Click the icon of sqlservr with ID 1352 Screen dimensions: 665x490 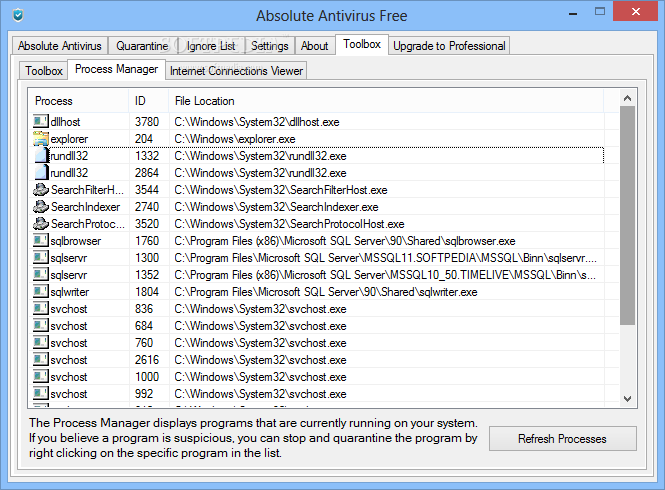pyautogui.click(x=41, y=274)
